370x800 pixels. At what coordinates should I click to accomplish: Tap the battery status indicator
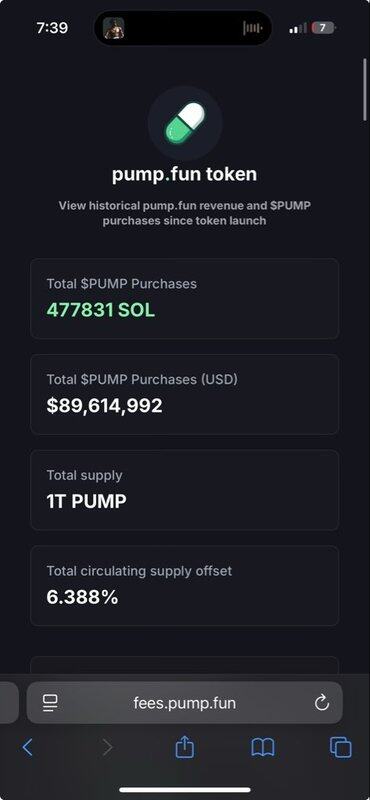(324, 28)
